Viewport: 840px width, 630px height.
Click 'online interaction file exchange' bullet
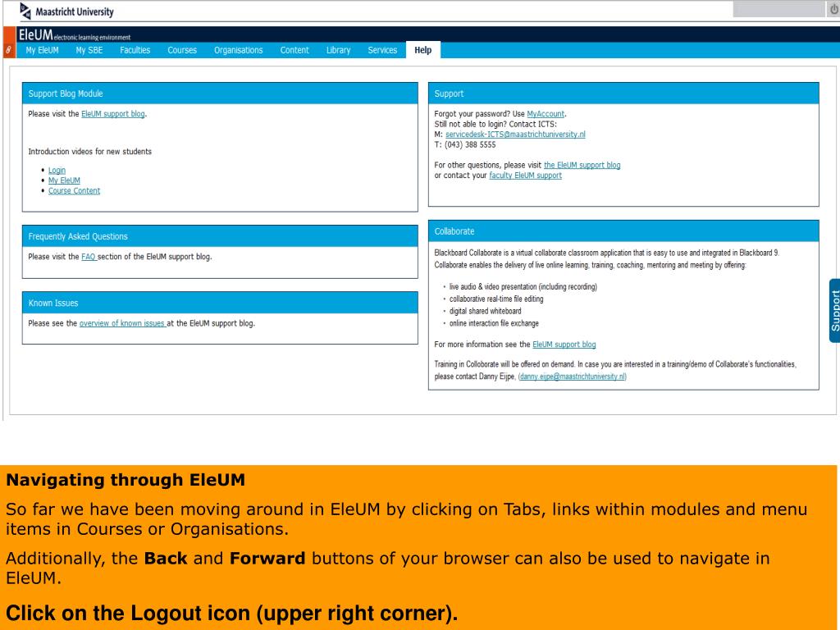494,323
